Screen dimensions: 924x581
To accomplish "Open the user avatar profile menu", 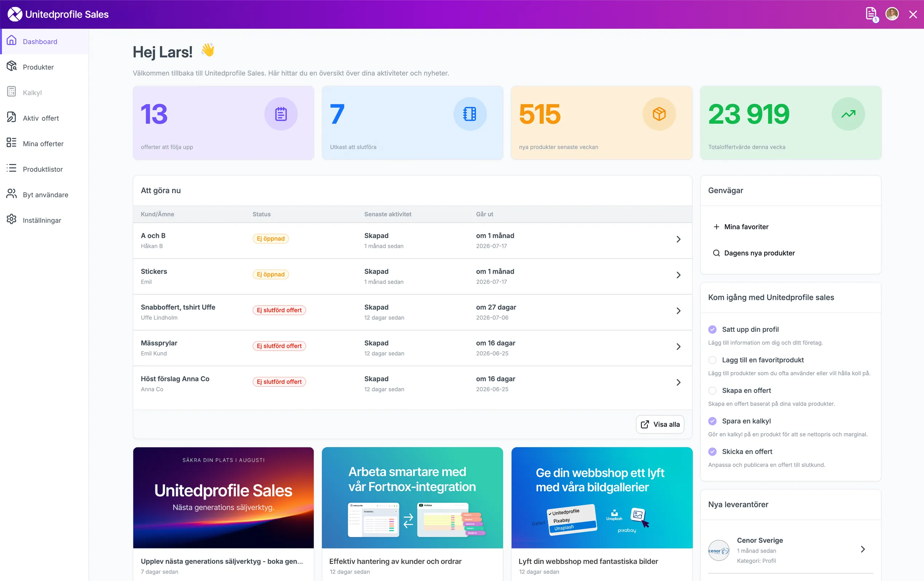I will [x=892, y=14].
